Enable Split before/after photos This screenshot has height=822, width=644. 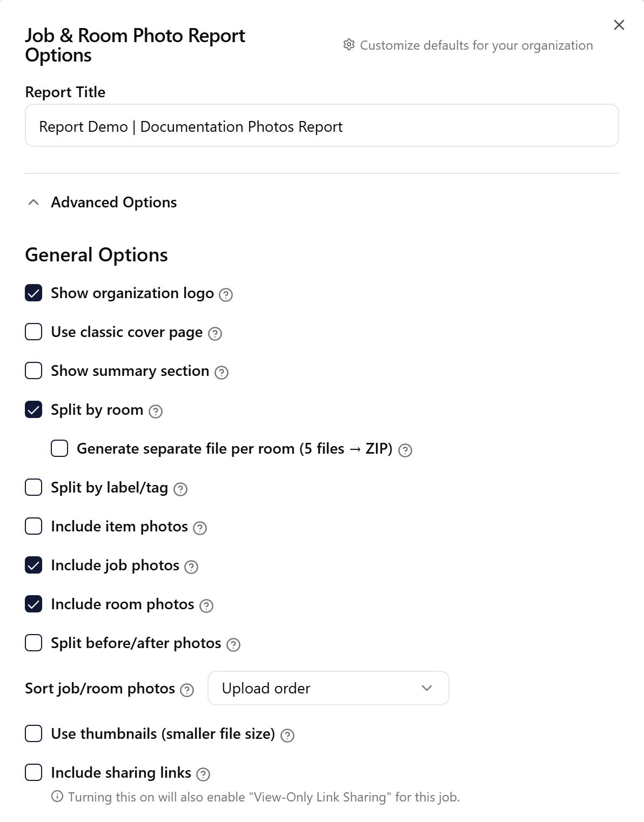33,643
